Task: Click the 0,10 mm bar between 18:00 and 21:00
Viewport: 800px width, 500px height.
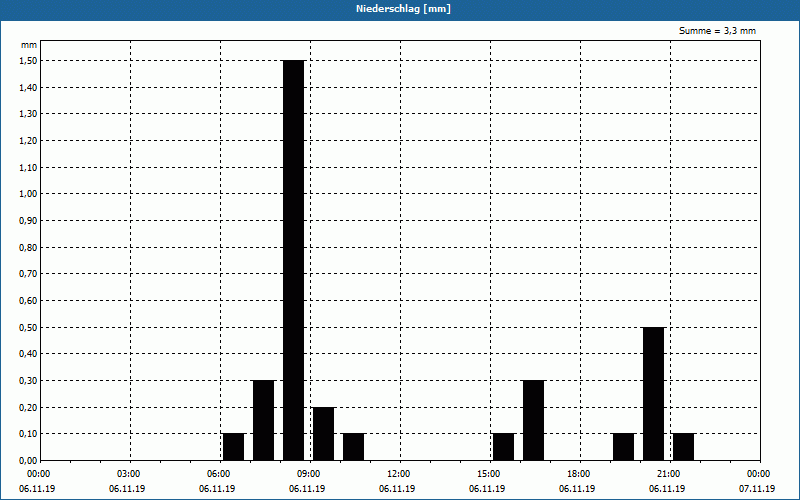Action: pos(623,447)
